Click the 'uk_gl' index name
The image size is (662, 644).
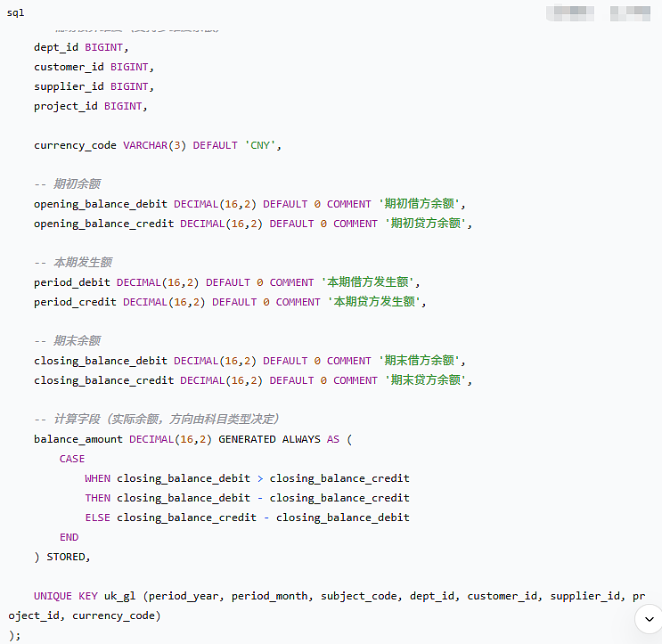[x=120, y=596]
